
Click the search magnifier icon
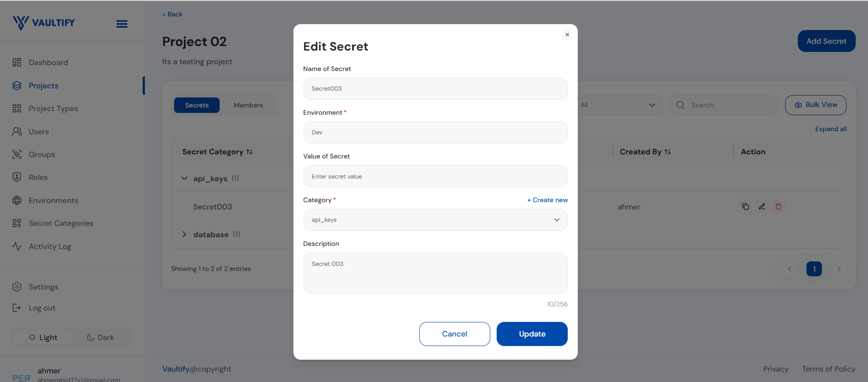681,105
